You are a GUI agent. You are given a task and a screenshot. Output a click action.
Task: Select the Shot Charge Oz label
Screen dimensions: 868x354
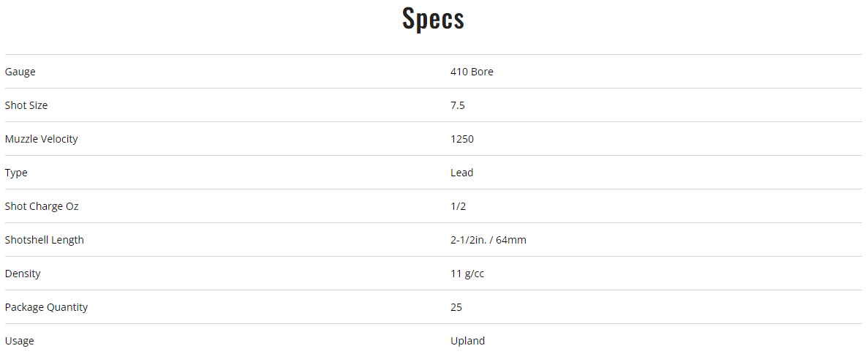[x=42, y=206]
